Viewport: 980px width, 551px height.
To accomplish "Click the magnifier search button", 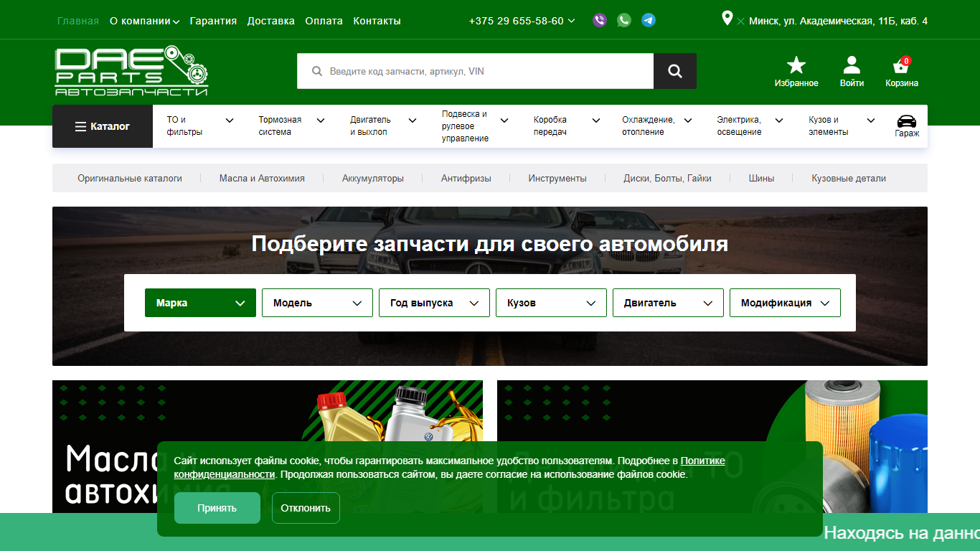I will 675,71.
